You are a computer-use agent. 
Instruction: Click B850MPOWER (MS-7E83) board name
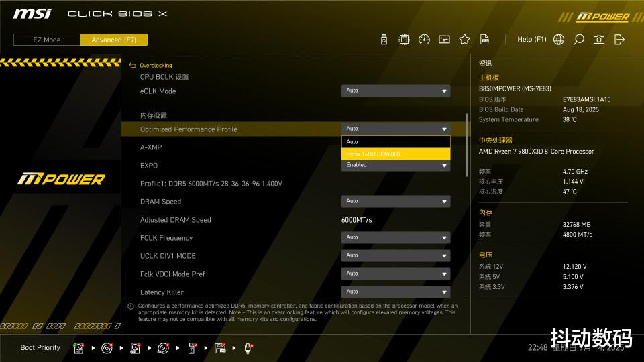click(515, 88)
